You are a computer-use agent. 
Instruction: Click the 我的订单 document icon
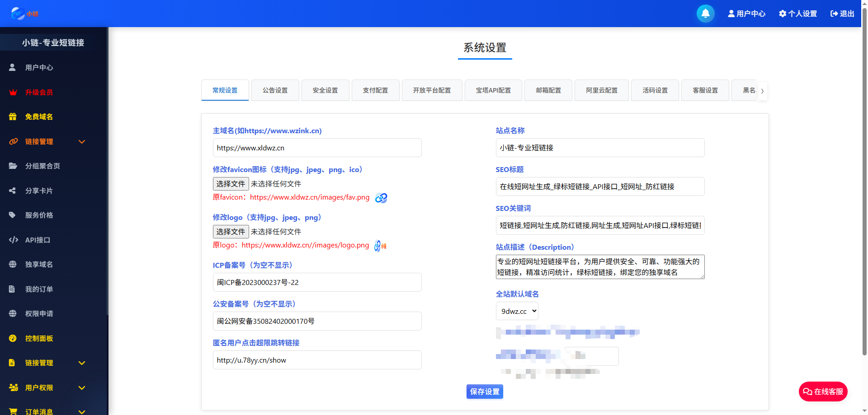(12, 289)
